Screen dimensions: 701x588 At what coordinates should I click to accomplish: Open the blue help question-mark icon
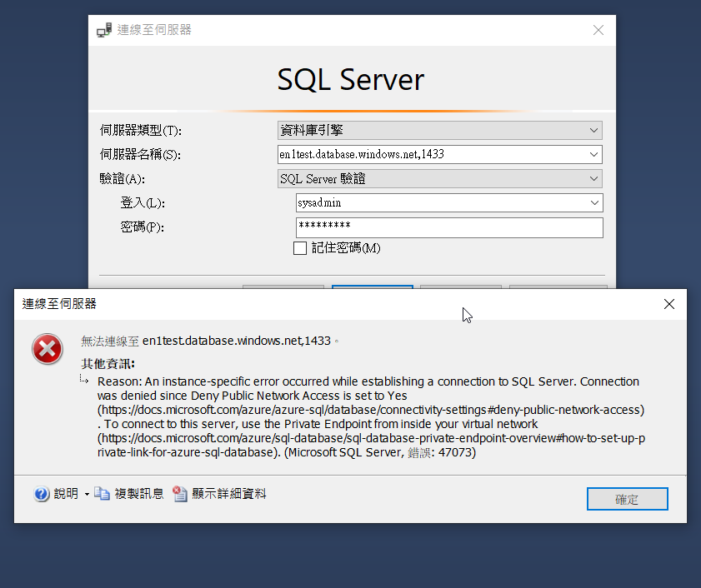click(x=41, y=494)
